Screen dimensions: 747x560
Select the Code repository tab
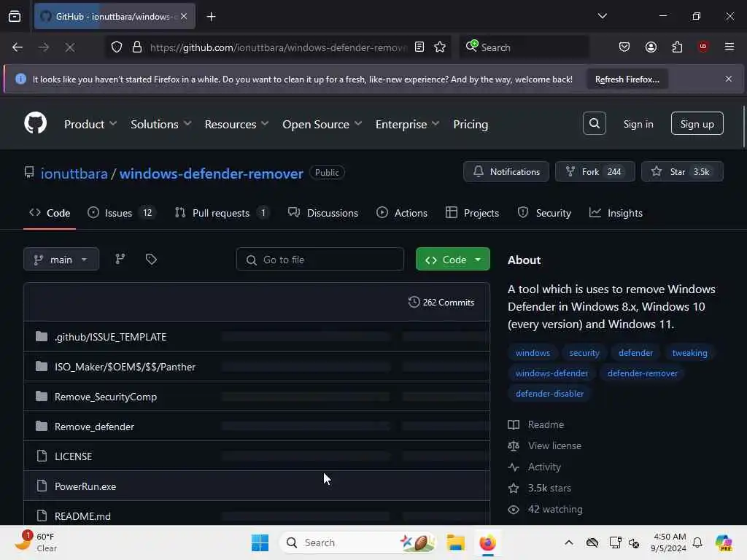pos(50,213)
